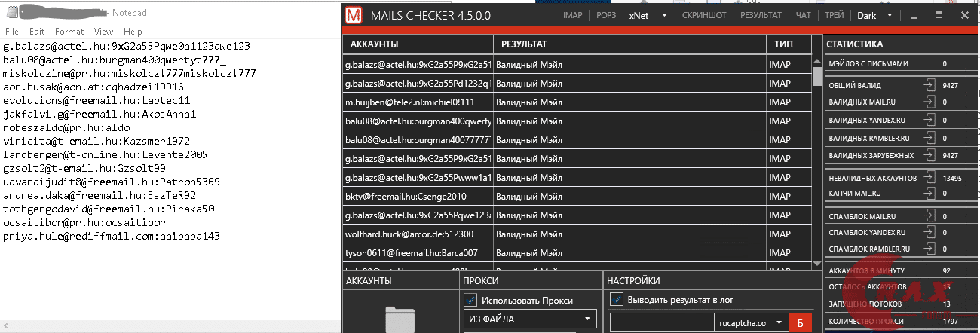Viewport: 980px width, 333px height.
Task: Click export arrow icon for ВАЛИДНЫХ YANDEX.RU
Action: (928, 119)
